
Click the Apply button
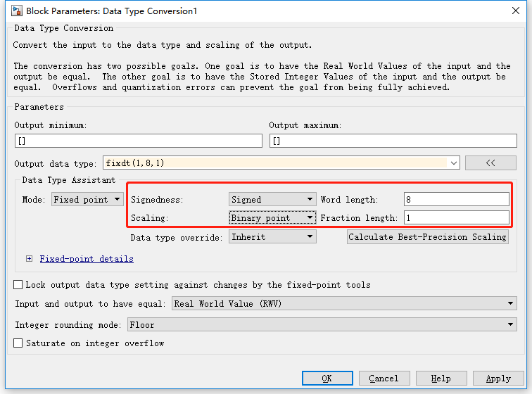click(x=498, y=378)
